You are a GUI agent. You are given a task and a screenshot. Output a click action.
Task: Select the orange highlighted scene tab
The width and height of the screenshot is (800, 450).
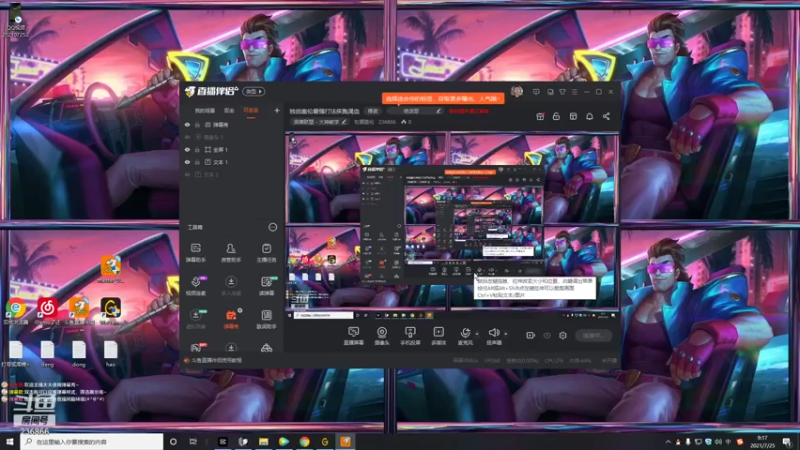pyautogui.click(x=251, y=111)
